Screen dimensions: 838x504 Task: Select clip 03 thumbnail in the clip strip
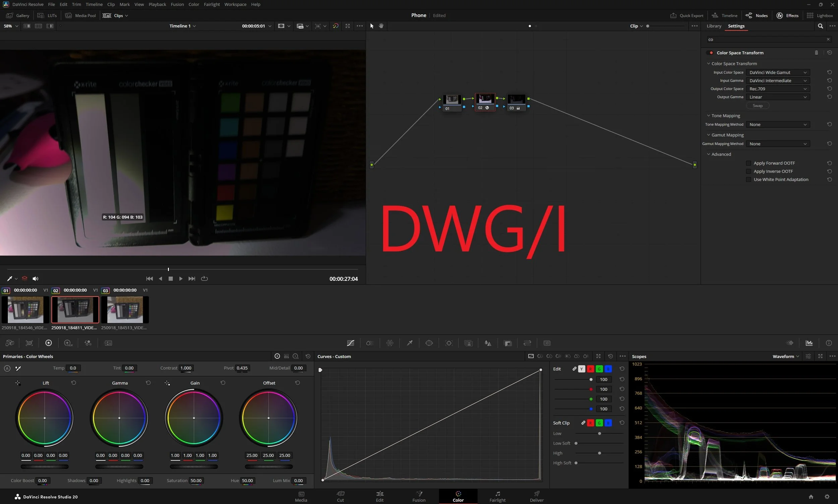[125, 309]
